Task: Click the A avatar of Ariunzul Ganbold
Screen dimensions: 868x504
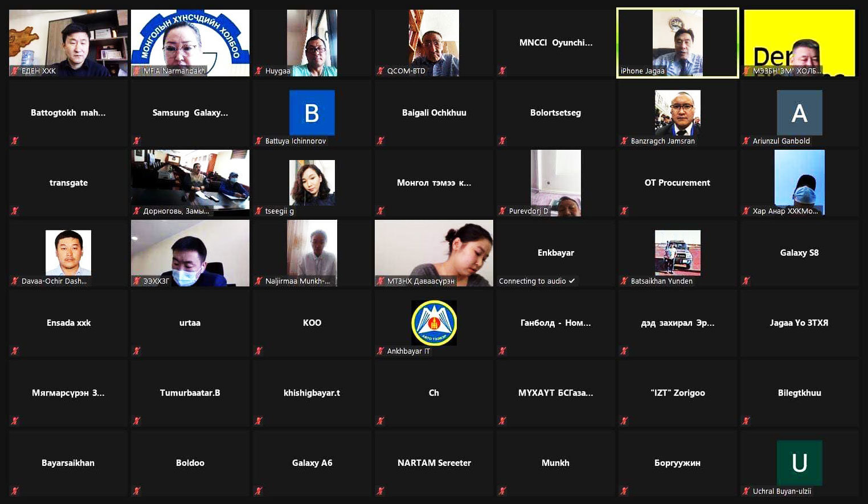Action: [x=799, y=113]
